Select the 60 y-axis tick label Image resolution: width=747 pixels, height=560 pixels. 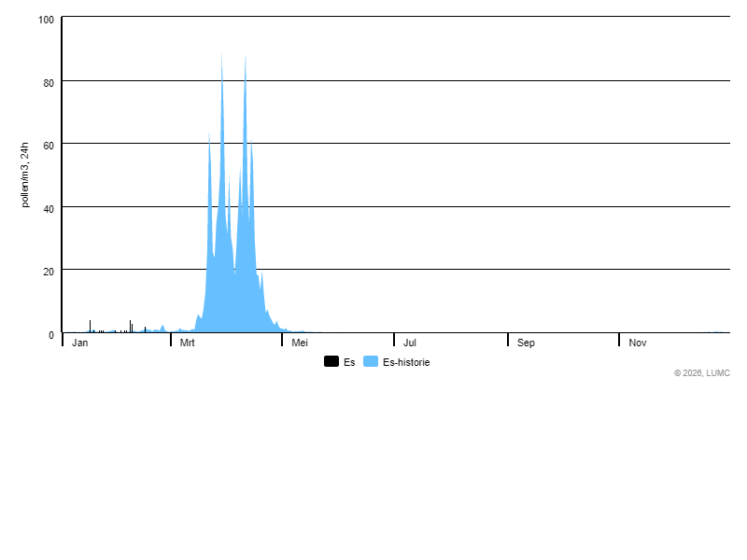[49, 145]
